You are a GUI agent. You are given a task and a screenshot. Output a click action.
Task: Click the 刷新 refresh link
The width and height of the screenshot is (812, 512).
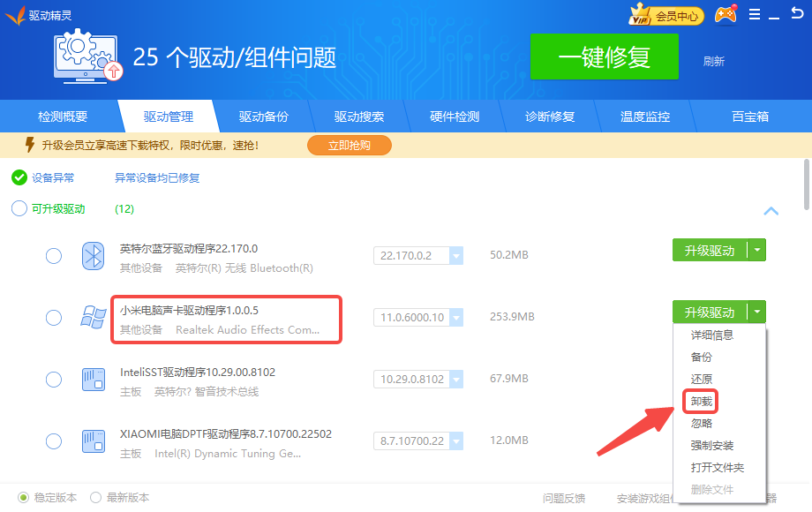click(713, 61)
